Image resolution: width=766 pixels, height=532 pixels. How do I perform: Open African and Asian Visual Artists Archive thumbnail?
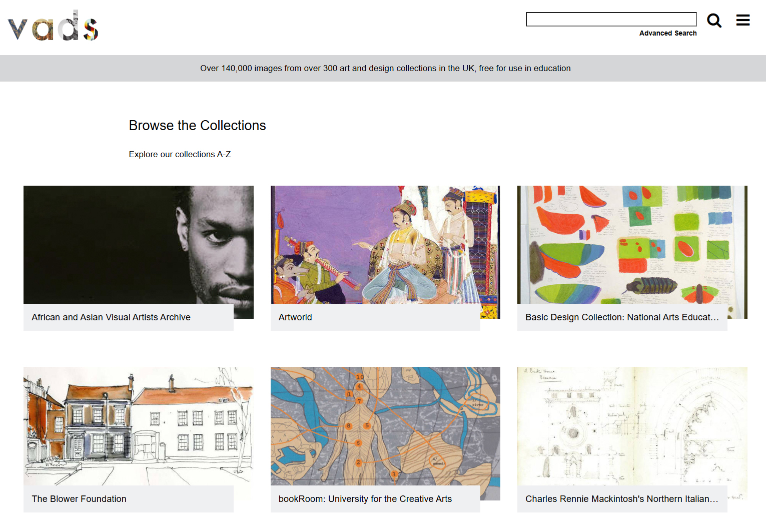pos(138,245)
